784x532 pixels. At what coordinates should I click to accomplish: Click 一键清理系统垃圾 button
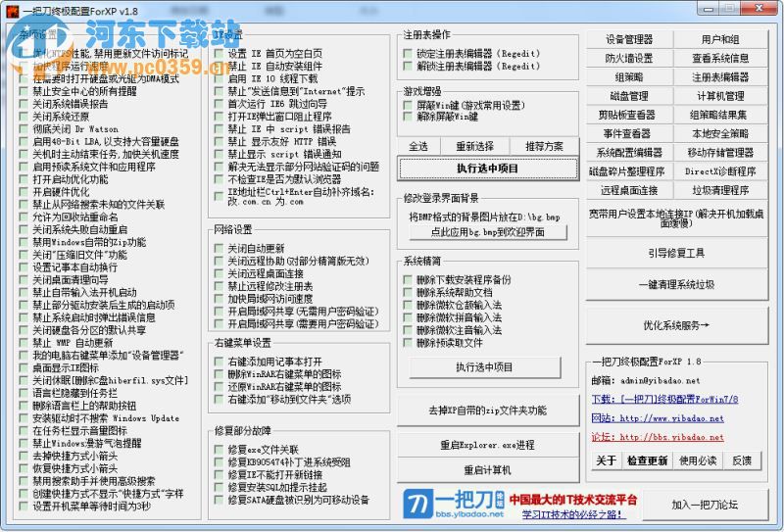pos(676,285)
